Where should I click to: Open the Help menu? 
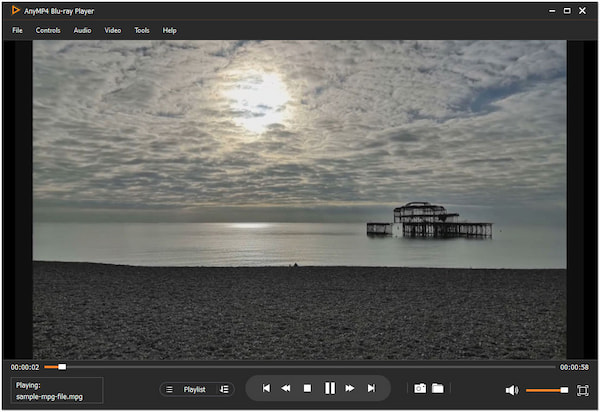169,30
